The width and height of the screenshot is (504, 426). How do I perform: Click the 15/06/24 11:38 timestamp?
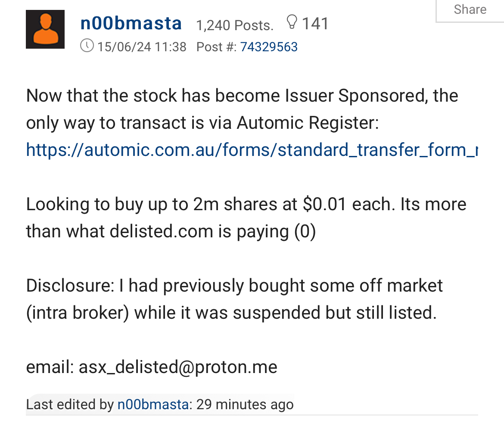coord(142,47)
